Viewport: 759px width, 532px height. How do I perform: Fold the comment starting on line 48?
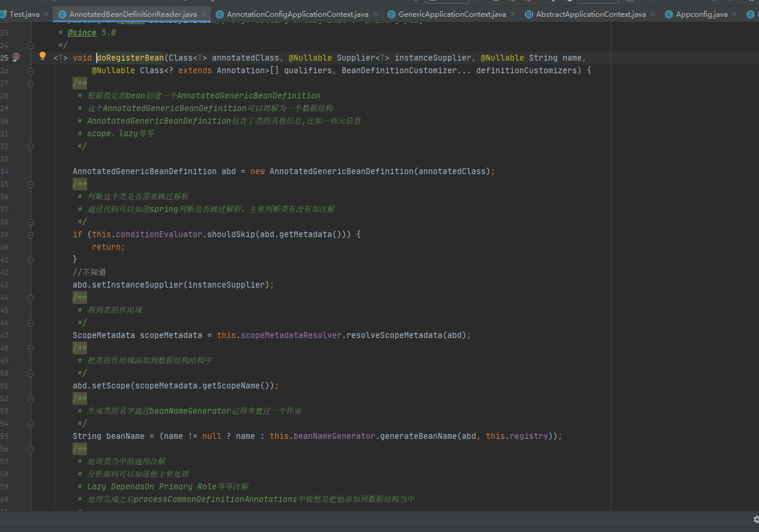(31, 348)
